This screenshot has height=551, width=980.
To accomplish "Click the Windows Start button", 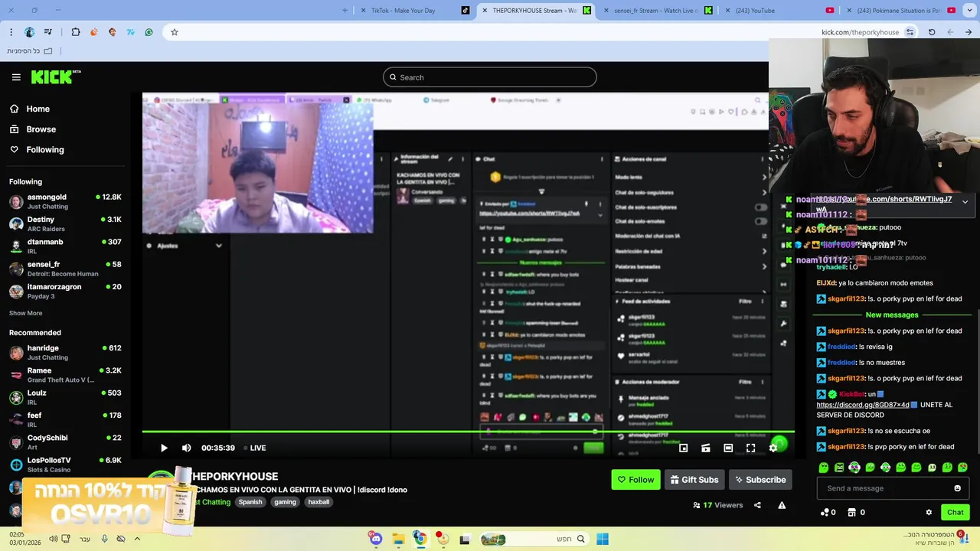I will (x=603, y=539).
